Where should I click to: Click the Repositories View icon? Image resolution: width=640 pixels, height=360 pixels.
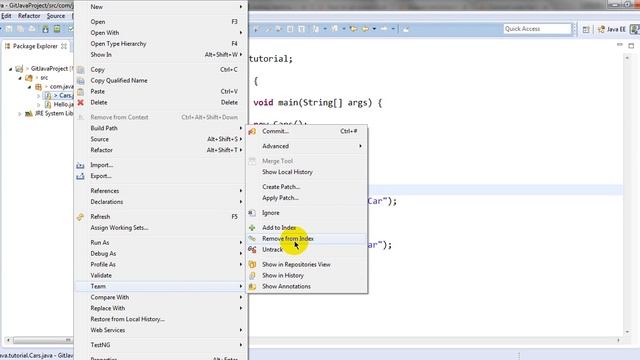[252, 264]
